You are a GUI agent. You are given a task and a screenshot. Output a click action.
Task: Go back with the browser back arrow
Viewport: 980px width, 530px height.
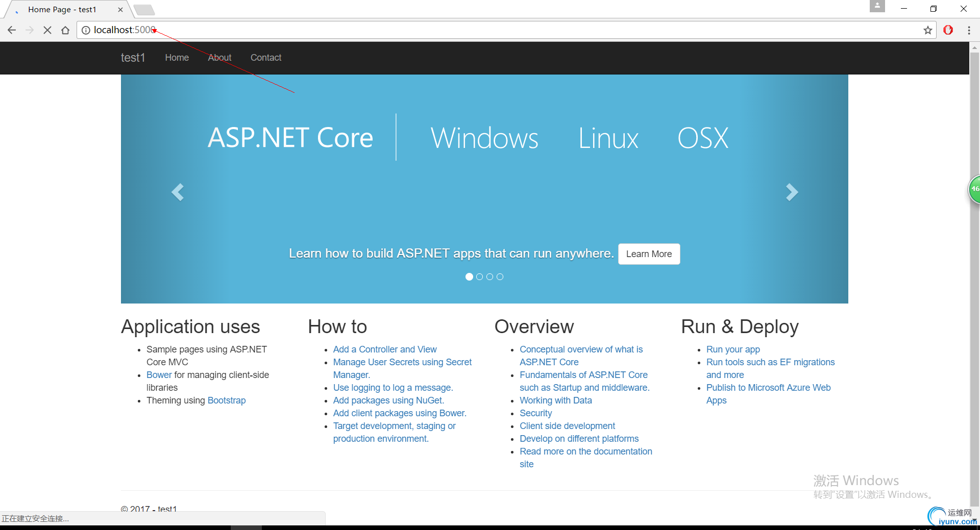tap(12, 30)
